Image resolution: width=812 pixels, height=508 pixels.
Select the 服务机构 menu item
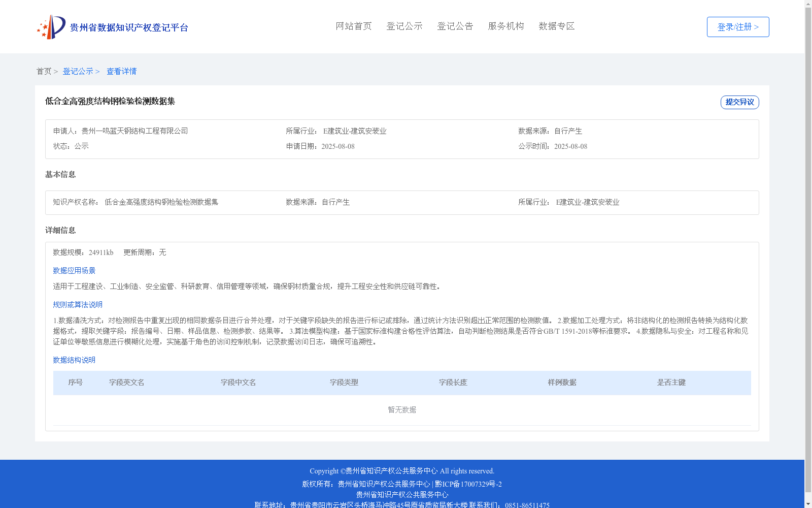click(506, 26)
